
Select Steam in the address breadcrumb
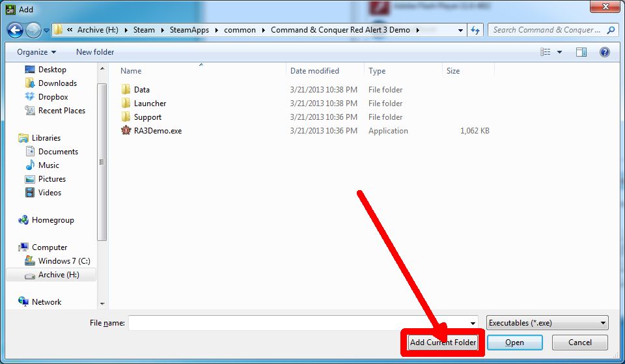pyautogui.click(x=144, y=30)
